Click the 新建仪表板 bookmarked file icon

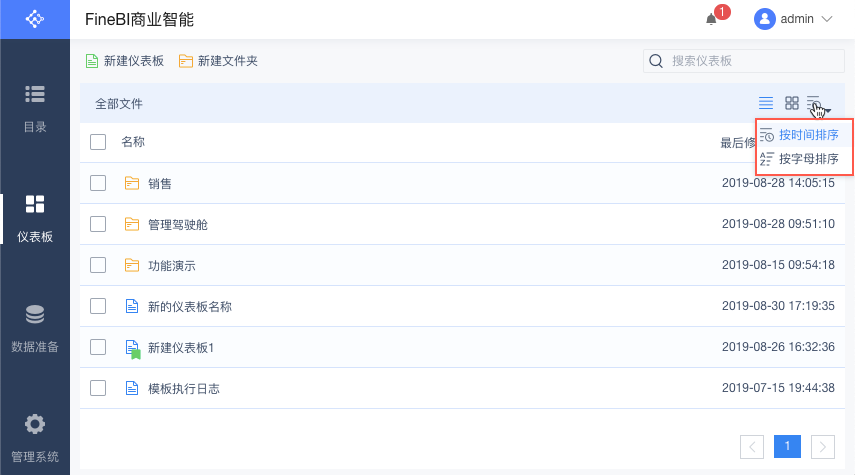coord(131,348)
